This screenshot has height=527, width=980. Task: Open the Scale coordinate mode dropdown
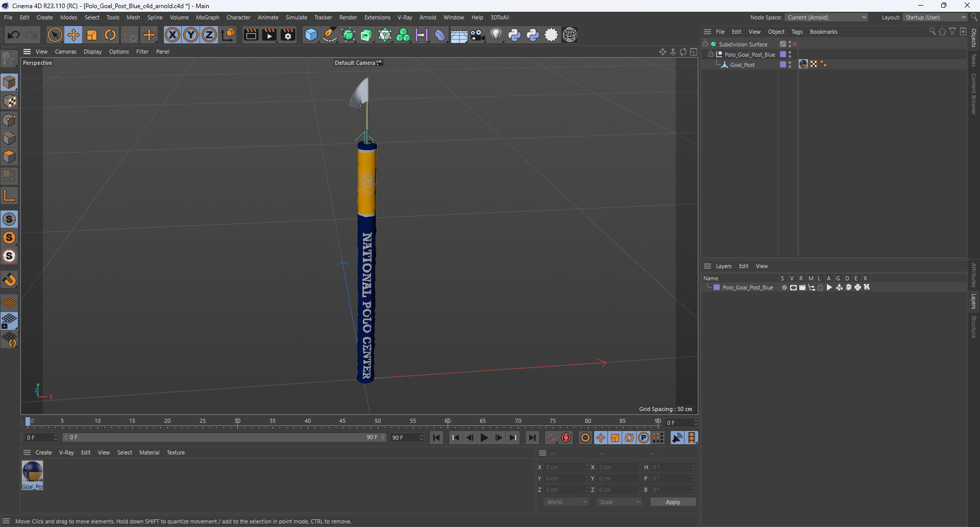pyautogui.click(x=619, y=502)
